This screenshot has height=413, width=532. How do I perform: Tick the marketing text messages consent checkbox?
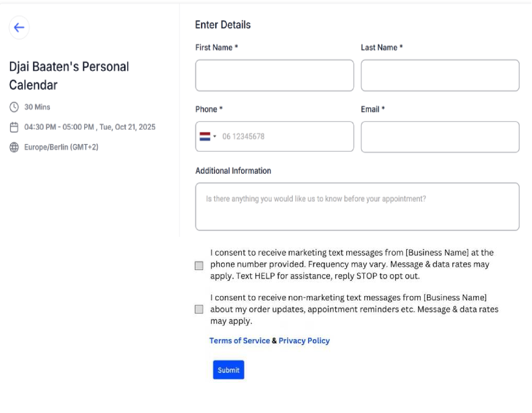tap(199, 266)
